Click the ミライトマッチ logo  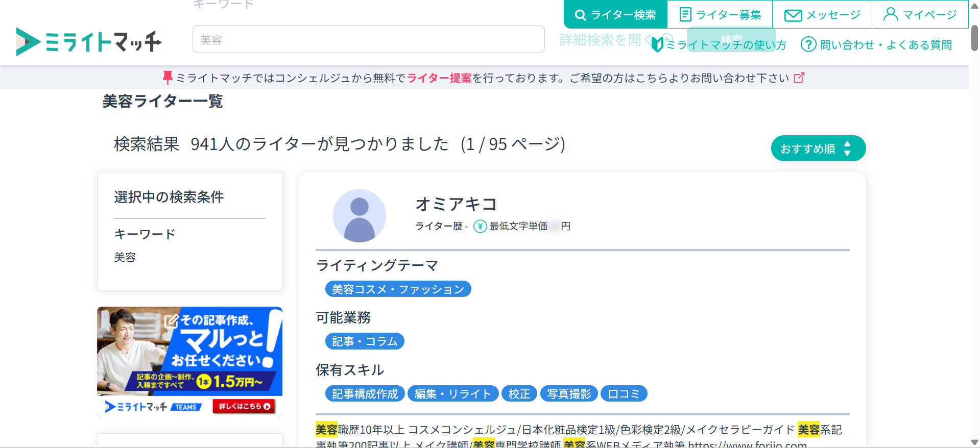click(x=89, y=41)
